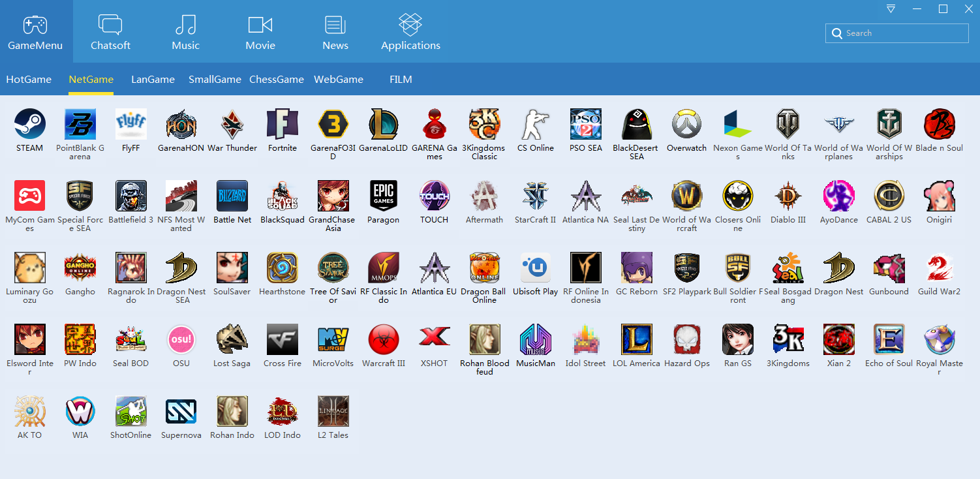Screen dimensions: 980x479
Task: Select Tree Of Savior icon
Action: tap(333, 268)
